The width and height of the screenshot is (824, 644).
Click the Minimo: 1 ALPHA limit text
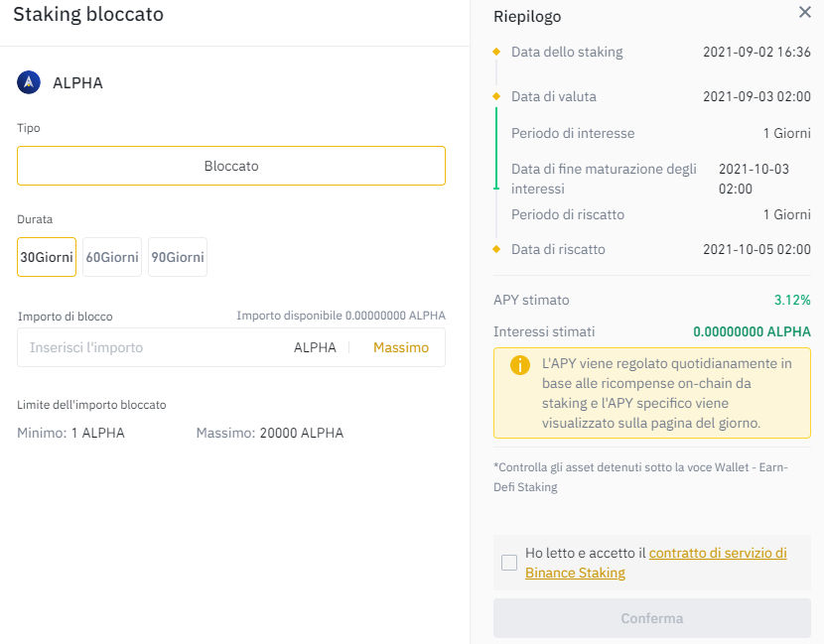(70, 433)
